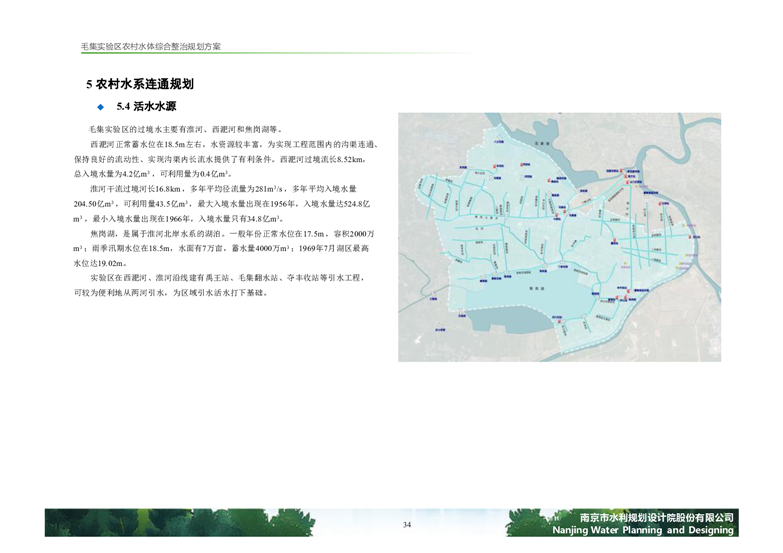Viewport: 783px width, 553px height.
Task: Click the blue diamond bullet beside 5.4
Action: click(x=100, y=106)
